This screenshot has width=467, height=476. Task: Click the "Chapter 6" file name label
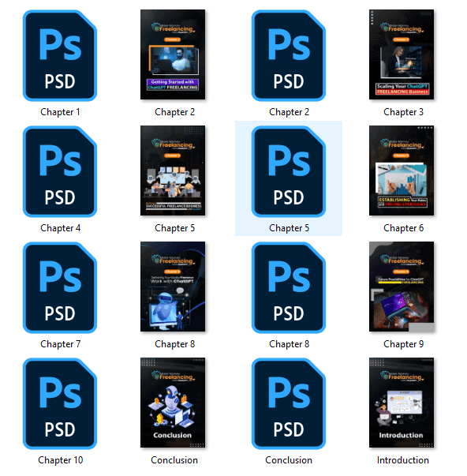coord(403,228)
